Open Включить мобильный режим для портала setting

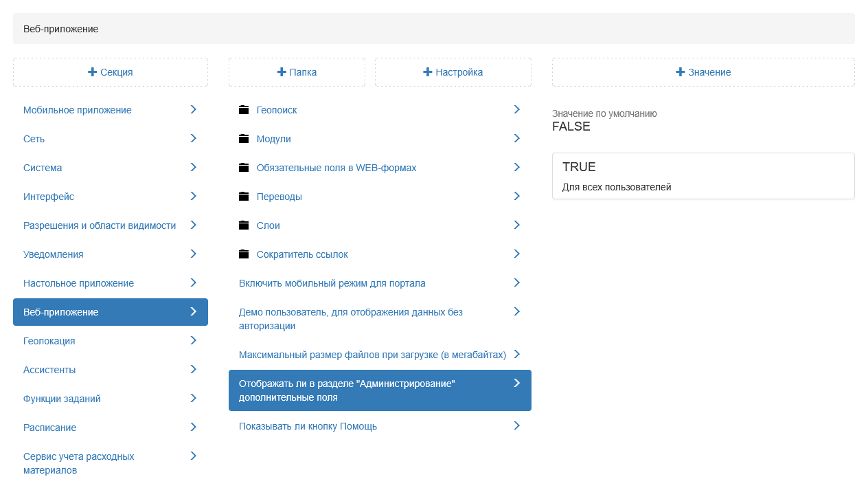pos(332,283)
